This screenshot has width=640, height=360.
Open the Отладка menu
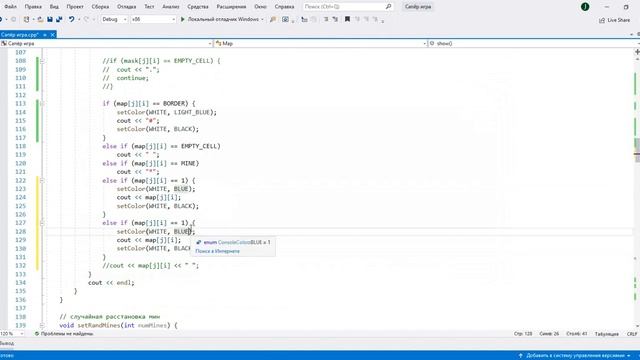(127, 7)
